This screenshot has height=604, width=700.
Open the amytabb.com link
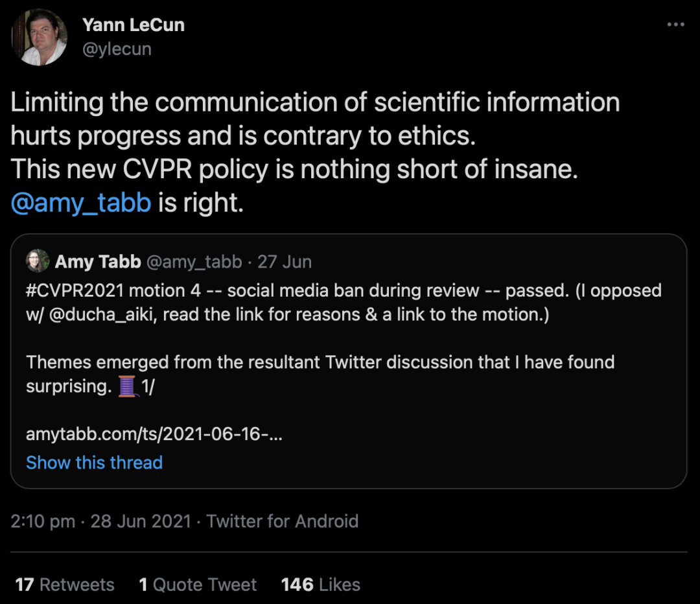click(x=154, y=434)
